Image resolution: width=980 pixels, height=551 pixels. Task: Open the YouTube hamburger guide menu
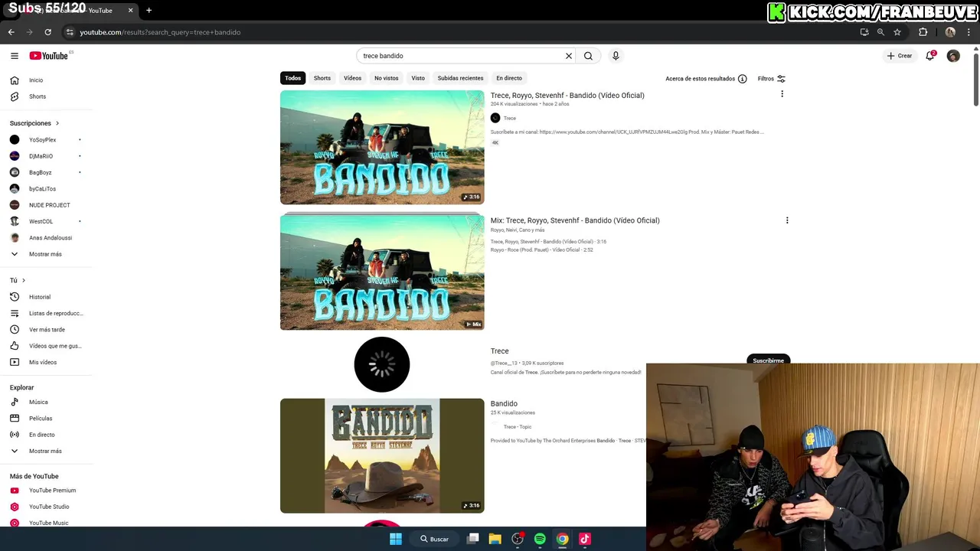pos(14,56)
